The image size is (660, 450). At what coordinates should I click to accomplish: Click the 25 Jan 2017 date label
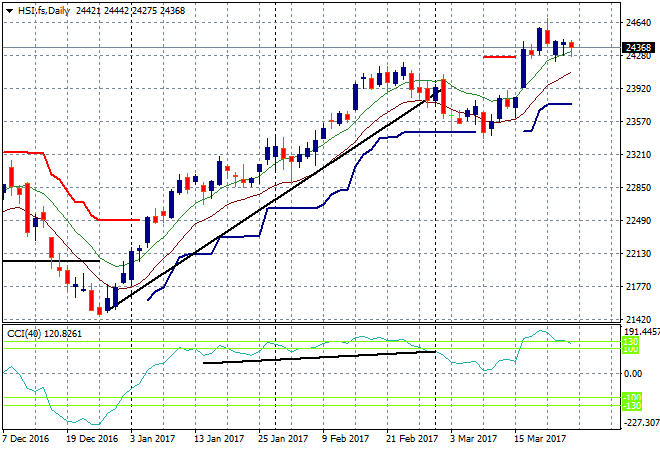tap(283, 439)
